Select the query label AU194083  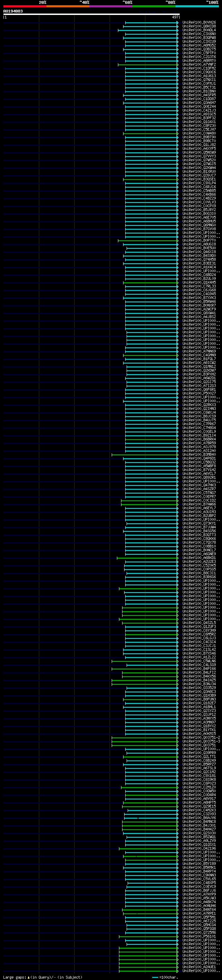tap(13, 11)
